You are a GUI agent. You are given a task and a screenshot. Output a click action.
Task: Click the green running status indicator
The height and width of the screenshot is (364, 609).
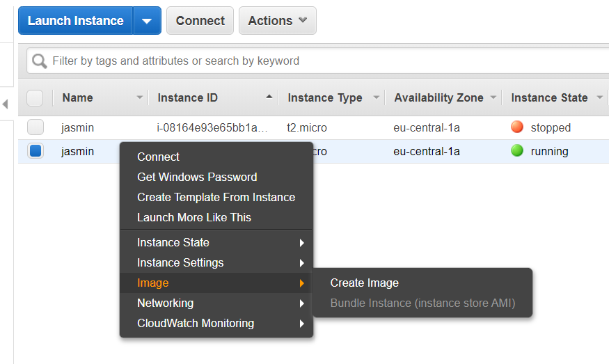coord(516,151)
